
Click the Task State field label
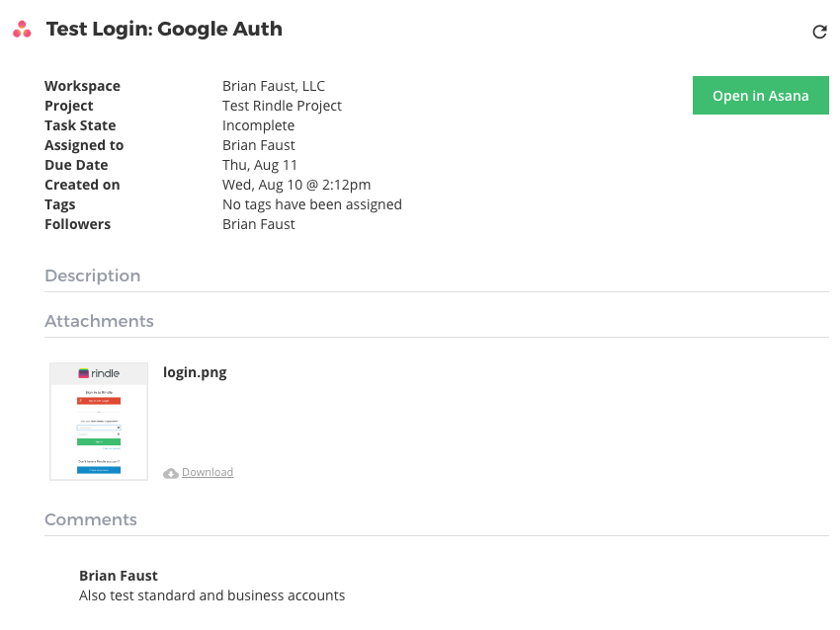click(x=80, y=125)
